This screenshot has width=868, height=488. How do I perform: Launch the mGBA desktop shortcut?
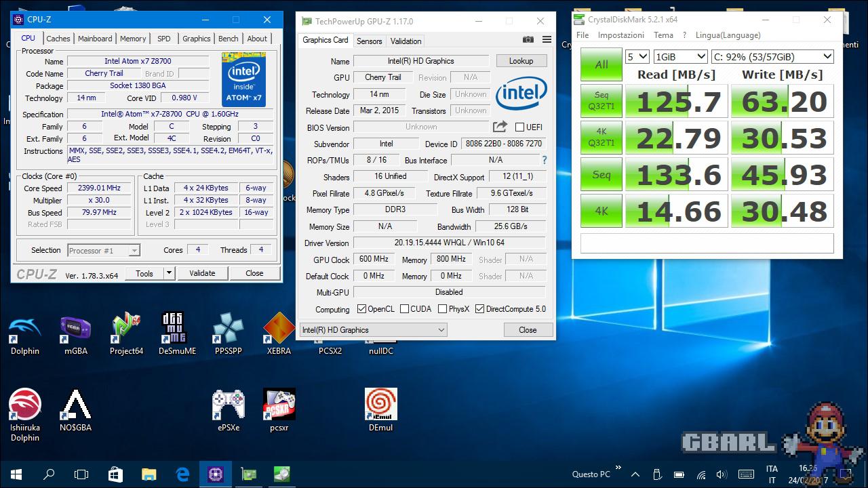75,333
